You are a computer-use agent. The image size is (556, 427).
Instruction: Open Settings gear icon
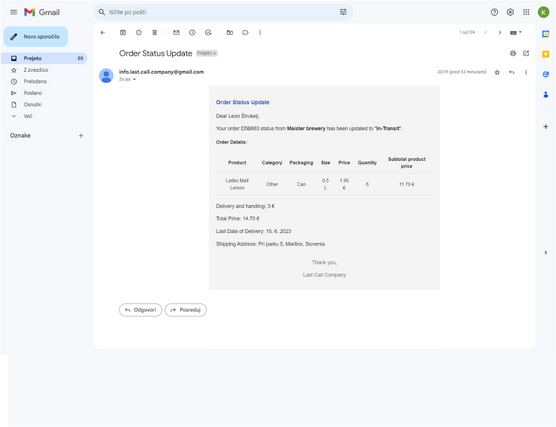(x=510, y=12)
